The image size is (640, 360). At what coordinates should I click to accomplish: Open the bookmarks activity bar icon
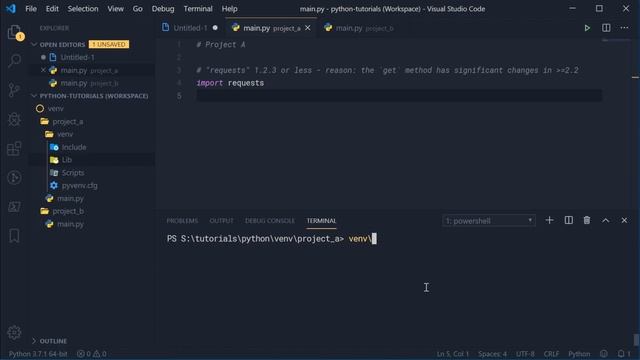click(x=14, y=236)
